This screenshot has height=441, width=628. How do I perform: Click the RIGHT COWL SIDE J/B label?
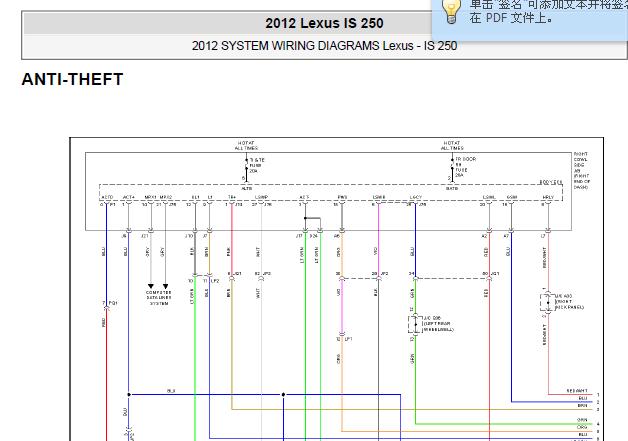(x=582, y=171)
